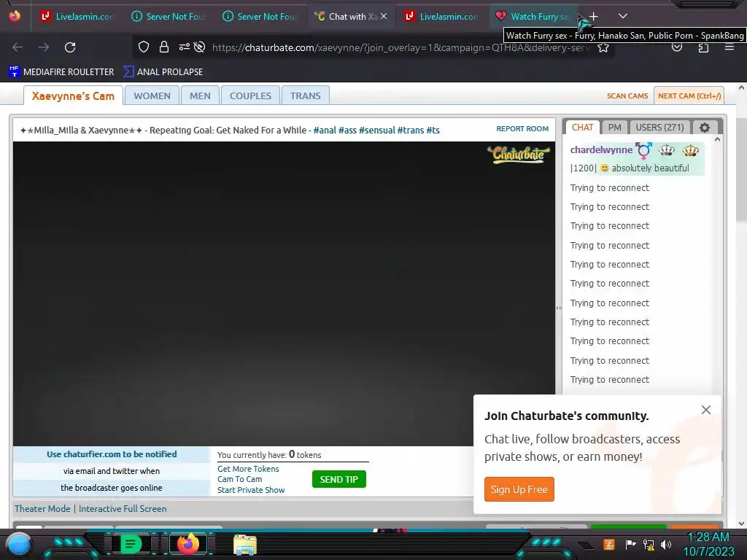Click the Start Private Show link
This screenshot has width=747, height=560.
click(x=251, y=490)
